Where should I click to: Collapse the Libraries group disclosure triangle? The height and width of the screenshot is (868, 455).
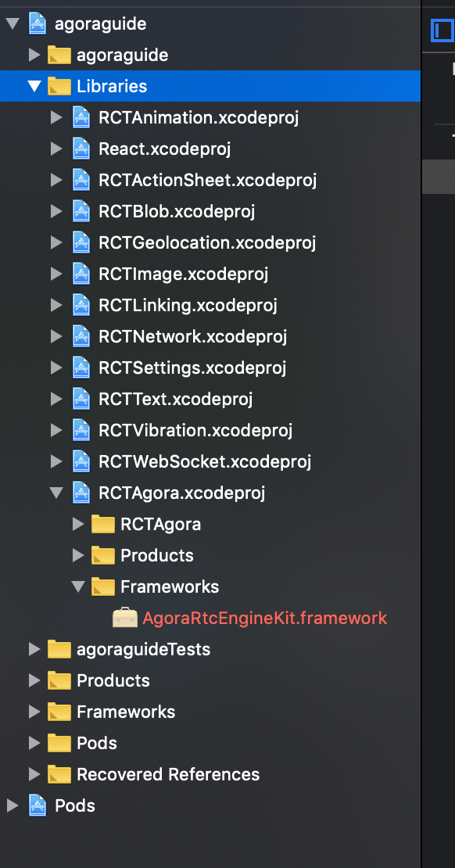(x=34, y=86)
